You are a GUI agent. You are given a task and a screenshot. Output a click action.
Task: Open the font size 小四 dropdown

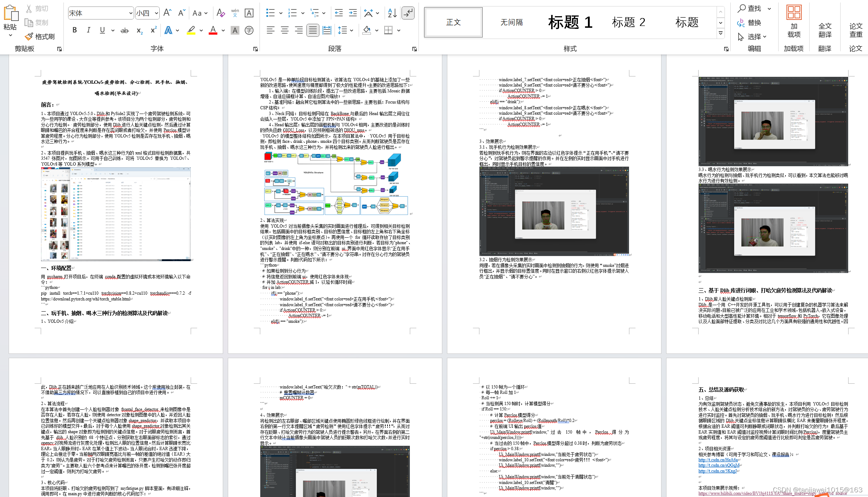[156, 13]
